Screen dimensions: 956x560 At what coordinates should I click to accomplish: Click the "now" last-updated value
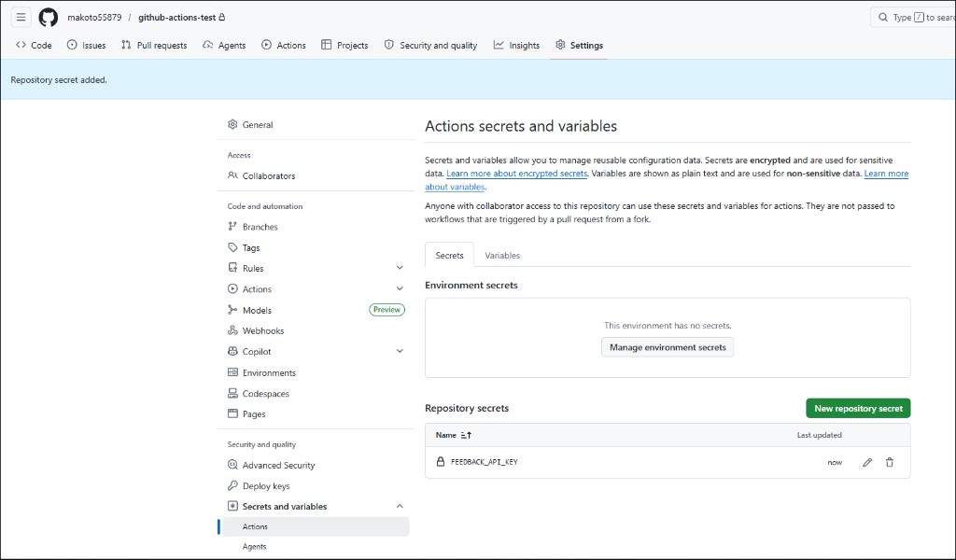point(835,463)
